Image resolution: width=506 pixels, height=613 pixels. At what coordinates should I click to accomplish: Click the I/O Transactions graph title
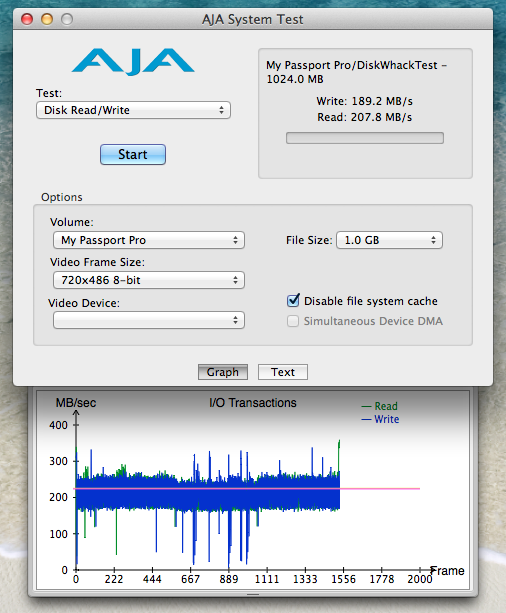click(x=253, y=403)
